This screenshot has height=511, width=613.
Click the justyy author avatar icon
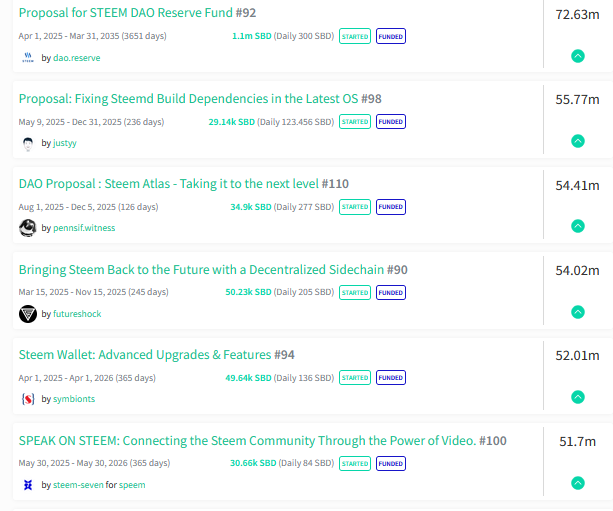click(28, 143)
